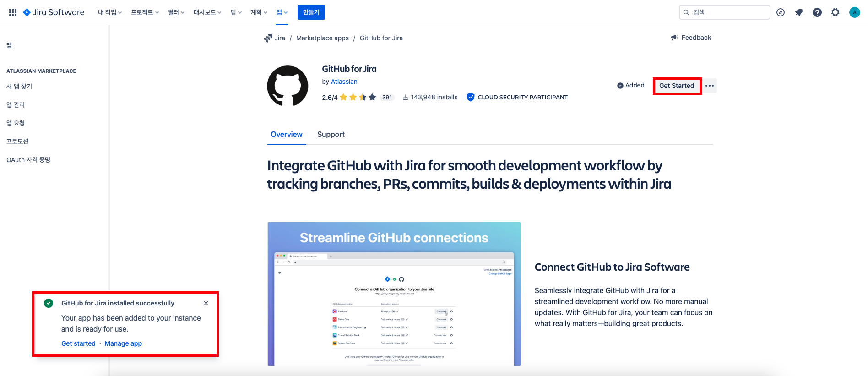The height and width of the screenshot is (376, 868).
Task: Click the 2.6/4 rating value
Action: [330, 98]
